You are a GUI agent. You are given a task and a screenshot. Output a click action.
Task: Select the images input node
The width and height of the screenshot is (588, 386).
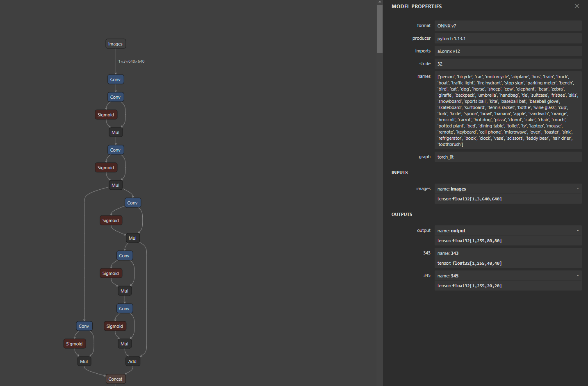click(115, 43)
